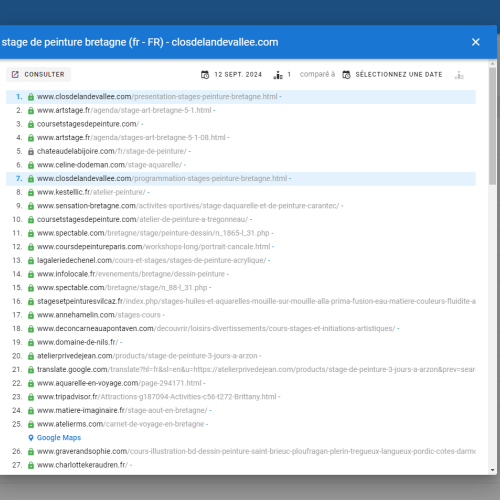Open result 9 sensation-bretagne.com link

click(x=188, y=206)
